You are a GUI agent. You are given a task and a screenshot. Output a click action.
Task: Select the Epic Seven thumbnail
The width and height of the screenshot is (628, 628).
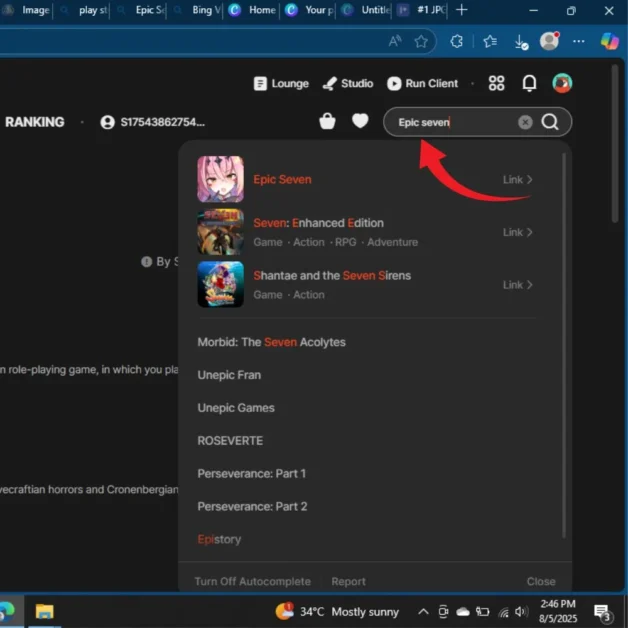[x=220, y=179]
